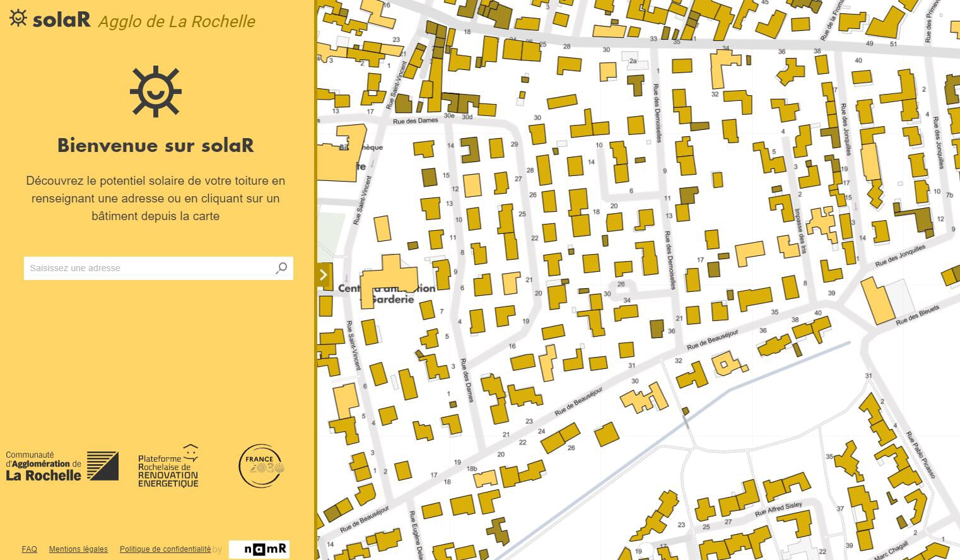Open the Politique de confidentialité page

point(165,549)
